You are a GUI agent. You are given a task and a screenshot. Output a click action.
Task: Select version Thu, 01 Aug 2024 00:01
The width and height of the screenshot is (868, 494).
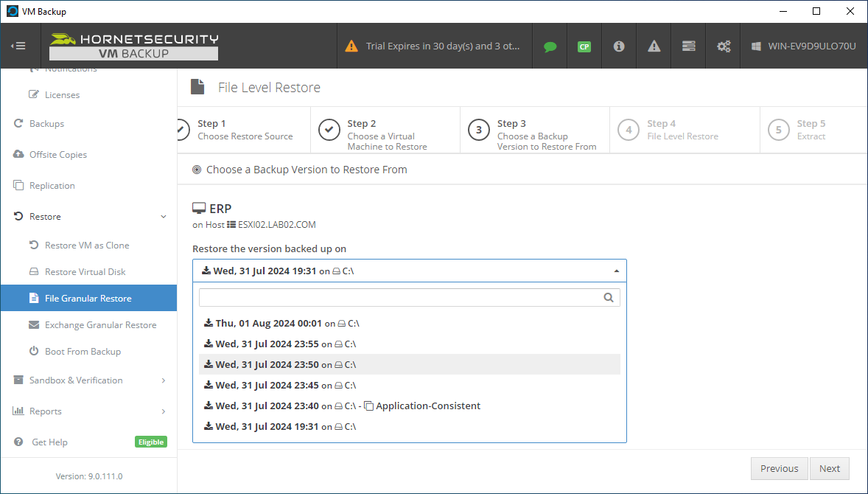pos(410,324)
